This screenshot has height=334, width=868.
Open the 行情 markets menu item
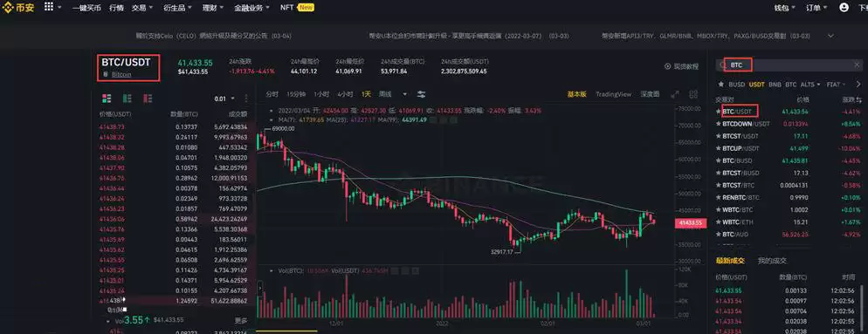pos(116,8)
